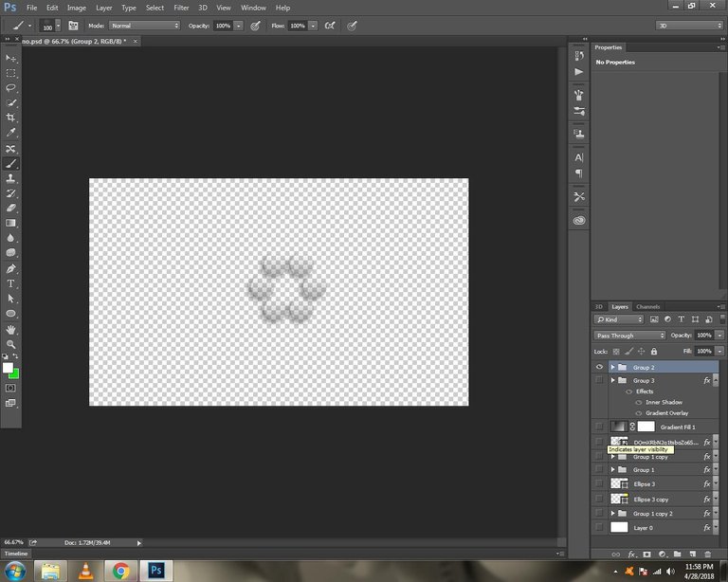Expand the Group 3 folder

(613, 380)
